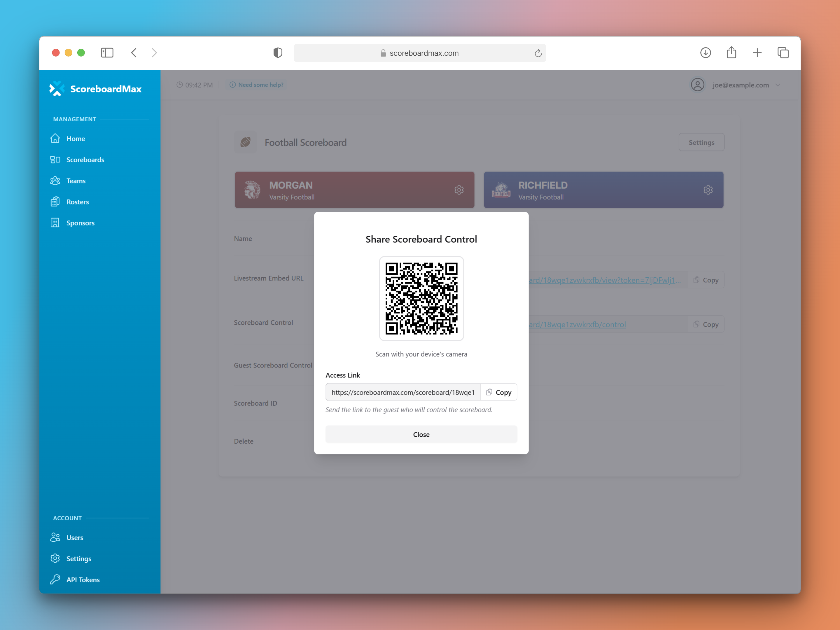Image resolution: width=840 pixels, height=630 pixels.
Task: Click the 'Guest Scoreboard Control' label
Action: pyautogui.click(x=273, y=365)
